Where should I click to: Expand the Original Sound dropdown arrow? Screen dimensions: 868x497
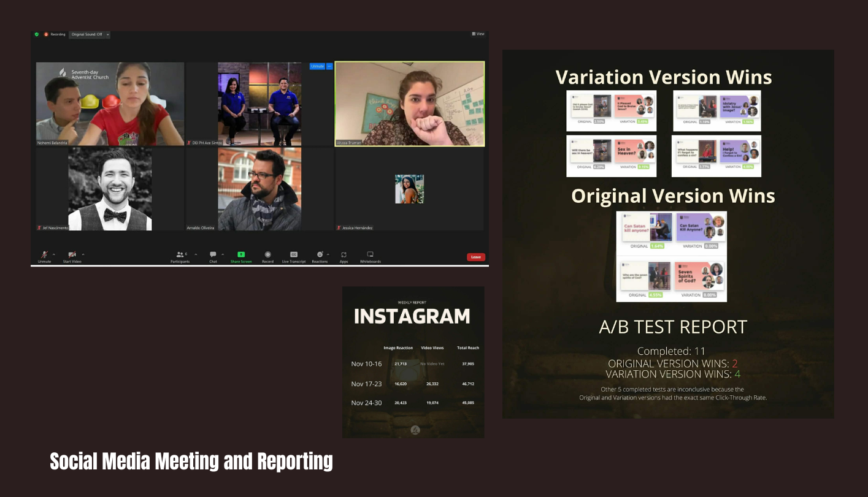tap(108, 34)
